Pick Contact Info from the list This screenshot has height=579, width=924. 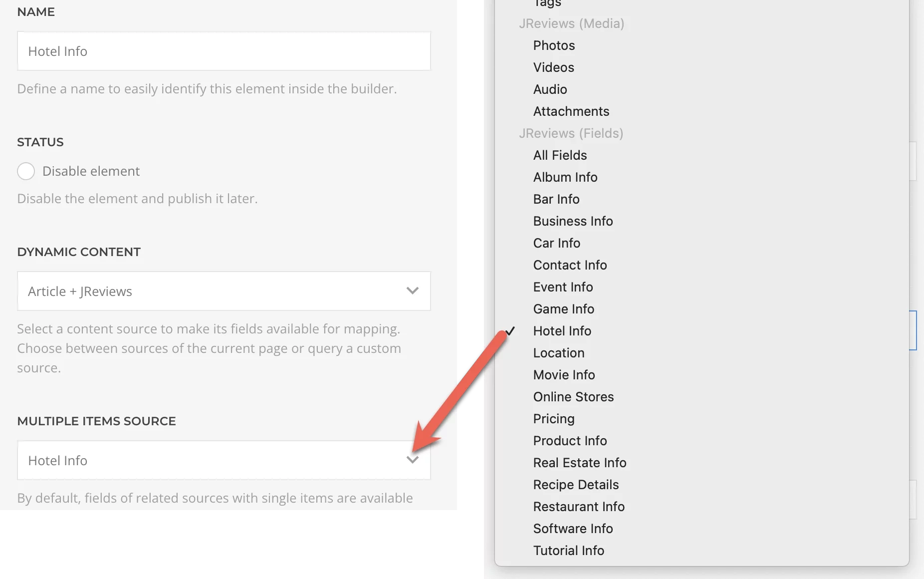tap(570, 265)
